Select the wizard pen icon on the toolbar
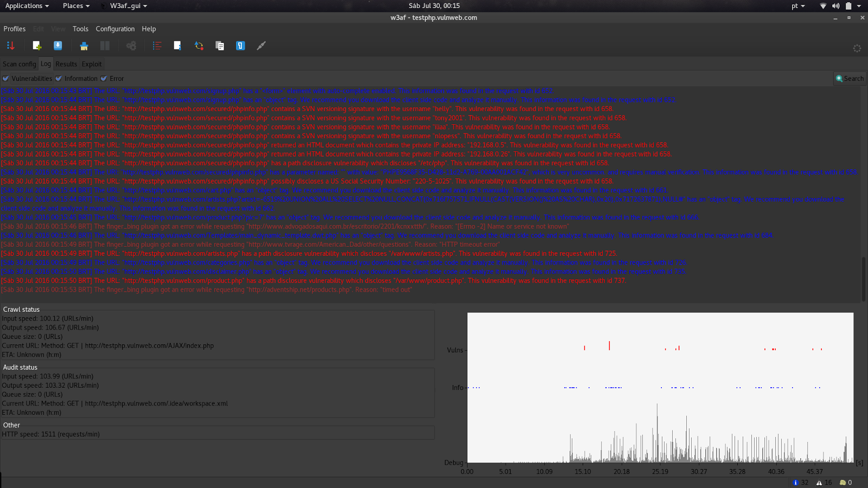Image resolution: width=868 pixels, height=488 pixels. pyautogui.click(x=261, y=46)
